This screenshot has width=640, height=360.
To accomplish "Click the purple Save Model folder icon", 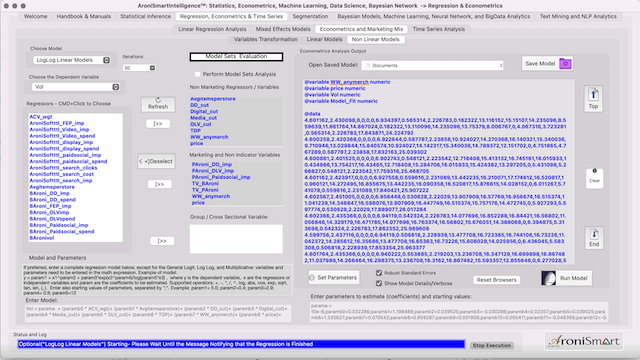I will tap(565, 64).
